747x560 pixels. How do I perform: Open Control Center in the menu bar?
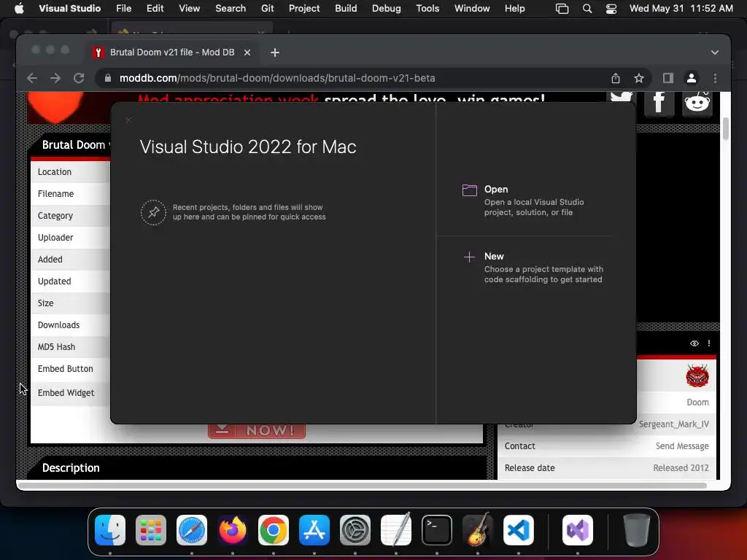point(611,9)
